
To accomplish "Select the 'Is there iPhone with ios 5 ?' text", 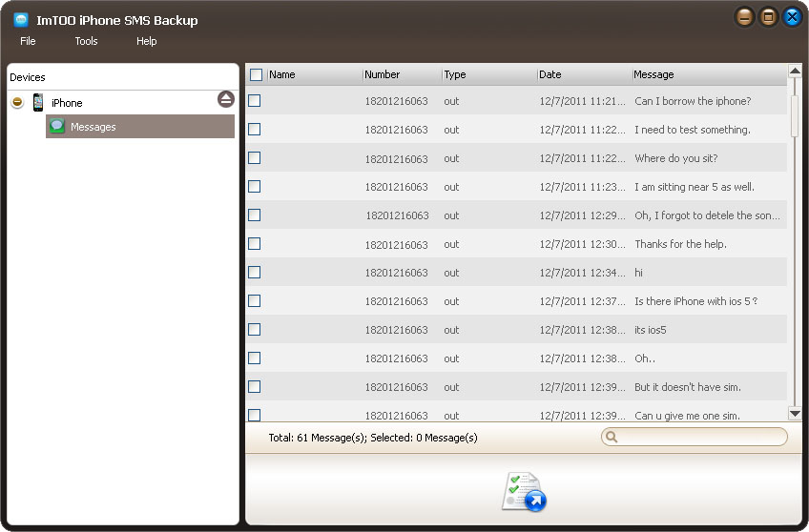I will click(x=696, y=301).
